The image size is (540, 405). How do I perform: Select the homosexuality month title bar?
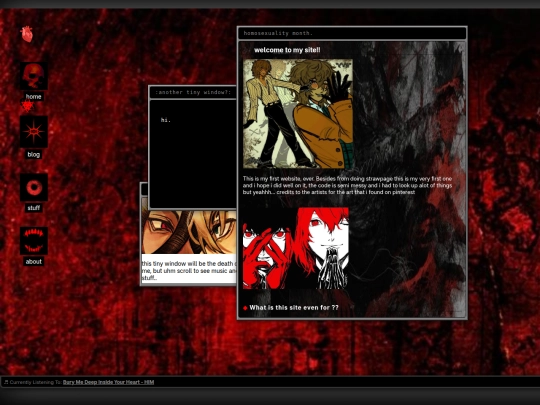(x=352, y=33)
